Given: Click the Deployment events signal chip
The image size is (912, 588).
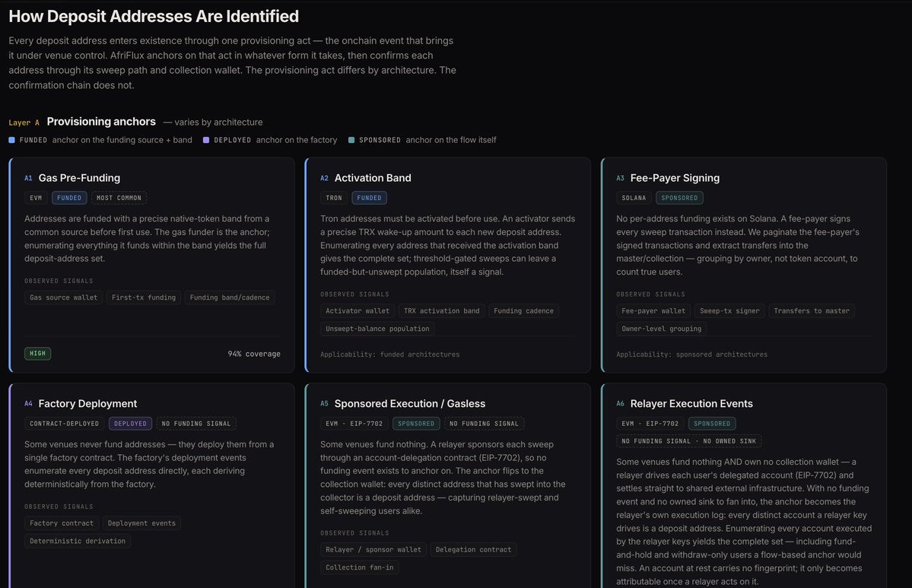Looking at the screenshot, I should point(141,523).
